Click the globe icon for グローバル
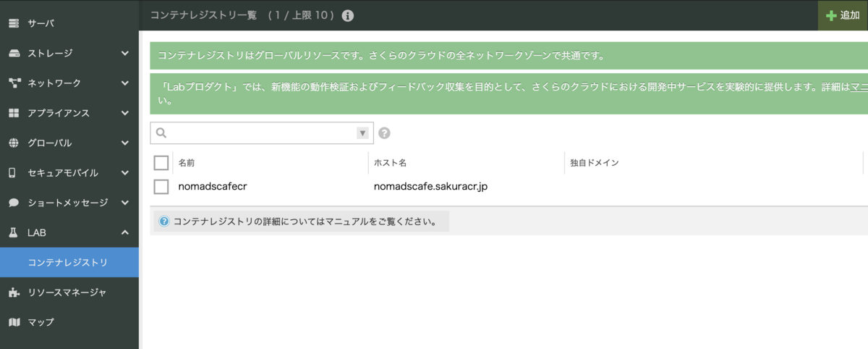Image resolution: width=868 pixels, height=349 pixels. point(14,143)
